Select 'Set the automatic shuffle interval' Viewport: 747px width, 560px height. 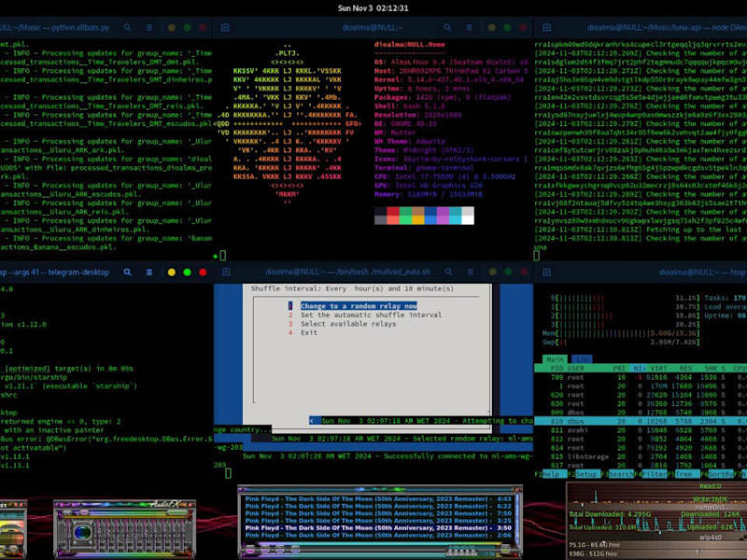[x=371, y=315]
